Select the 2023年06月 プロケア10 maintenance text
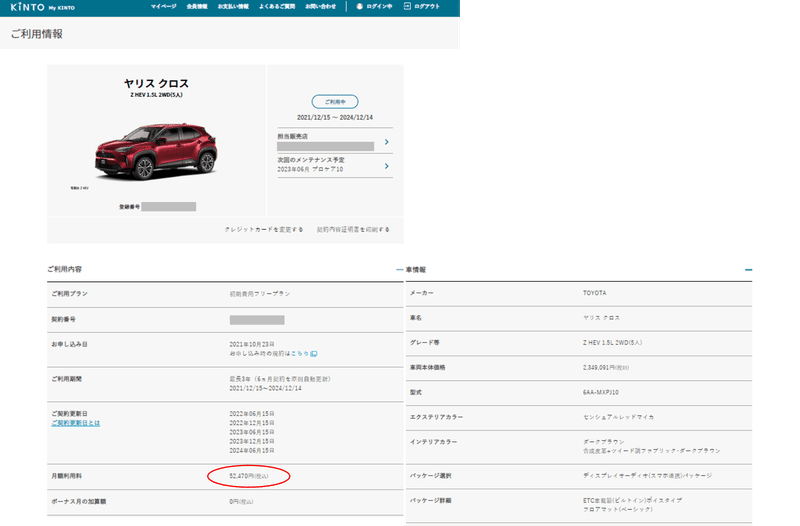Screen dimensions: 800x526 click(x=310, y=169)
